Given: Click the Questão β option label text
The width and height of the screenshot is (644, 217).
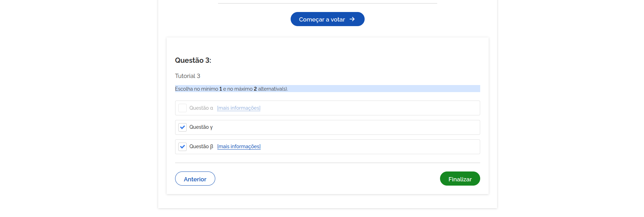Looking at the screenshot, I should click(201, 146).
